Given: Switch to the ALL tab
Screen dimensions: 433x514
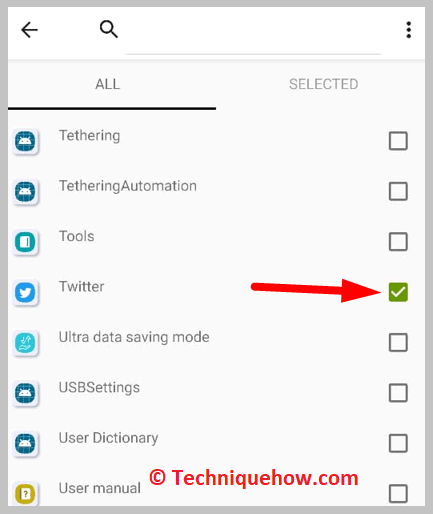Looking at the screenshot, I should [108, 84].
